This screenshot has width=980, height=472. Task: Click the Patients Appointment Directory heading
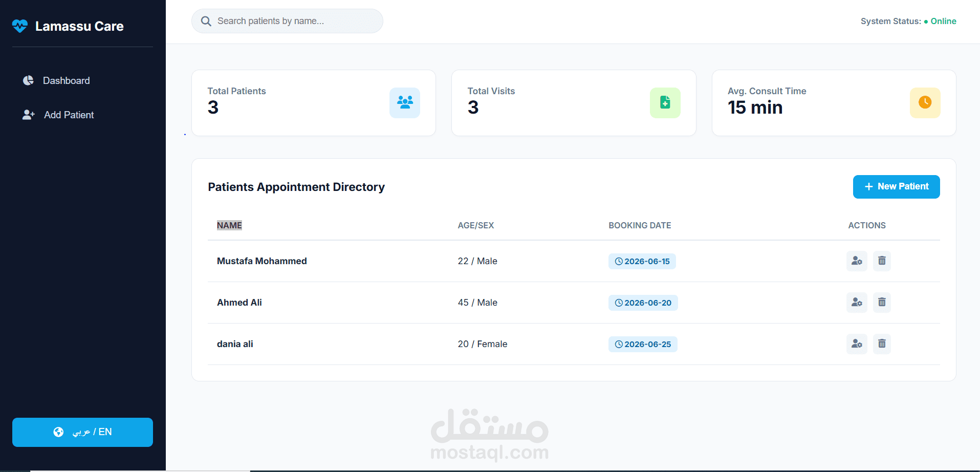pyautogui.click(x=296, y=187)
